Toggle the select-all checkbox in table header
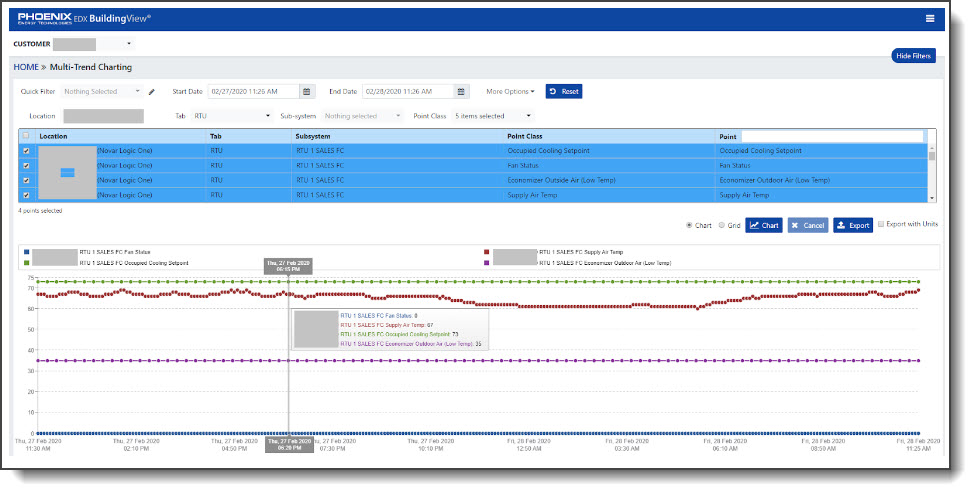 (26, 136)
